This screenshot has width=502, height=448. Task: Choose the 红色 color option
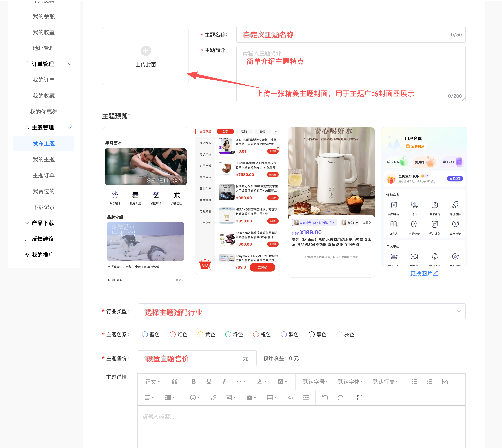[x=172, y=335]
